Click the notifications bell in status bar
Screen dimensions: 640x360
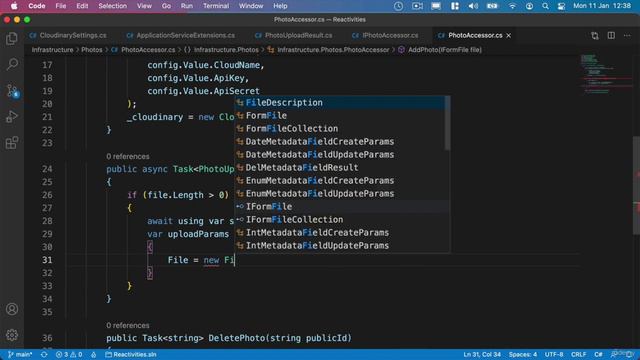point(628,354)
